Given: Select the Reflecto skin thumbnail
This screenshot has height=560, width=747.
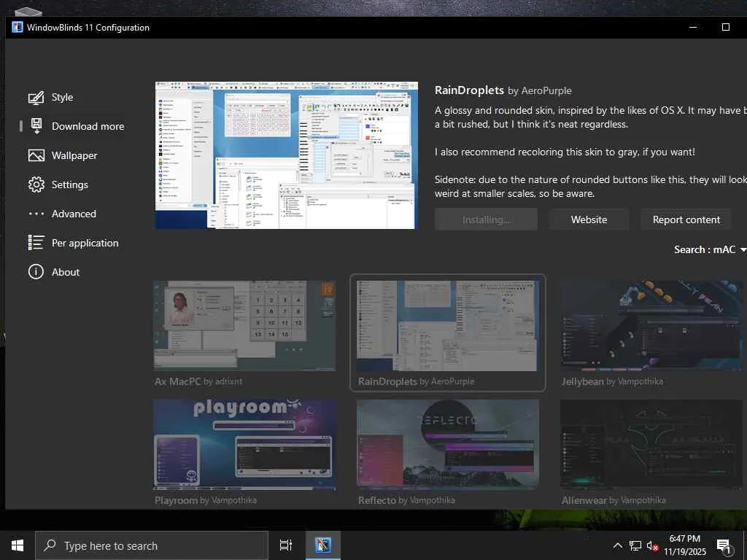Looking at the screenshot, I should (x=448, y=445).
